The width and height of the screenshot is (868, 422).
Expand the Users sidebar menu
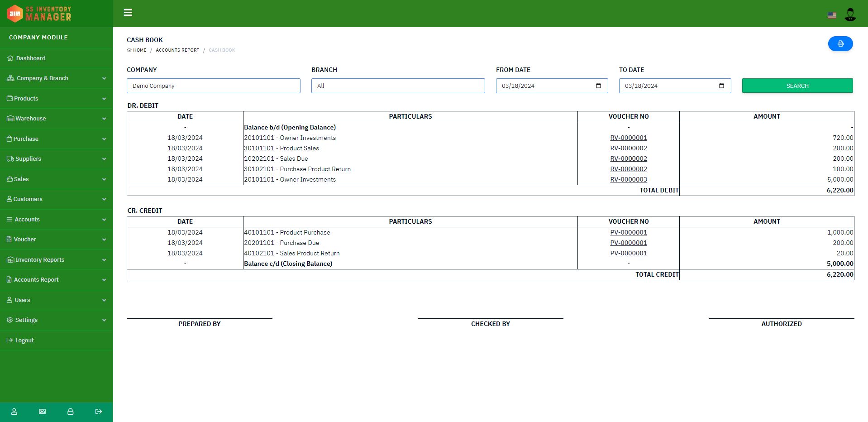(x=57, y=300)
